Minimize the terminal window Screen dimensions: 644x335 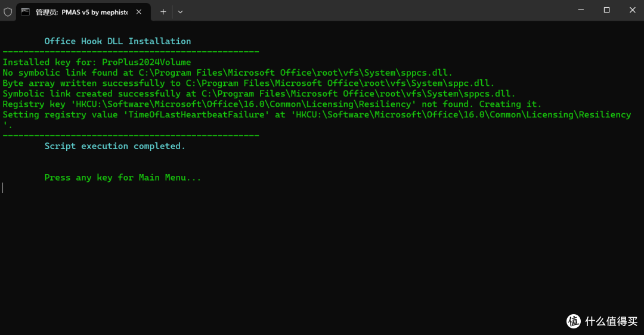(581, 10)
